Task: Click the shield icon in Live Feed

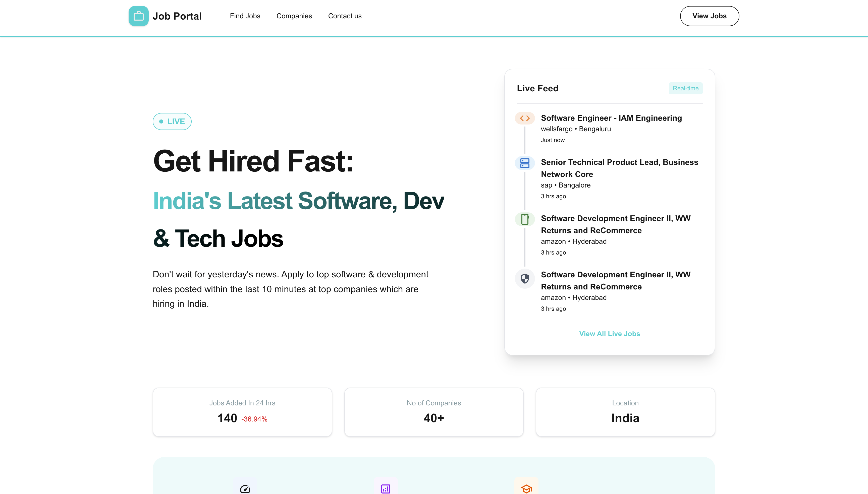Action: [x=525, y=279]
